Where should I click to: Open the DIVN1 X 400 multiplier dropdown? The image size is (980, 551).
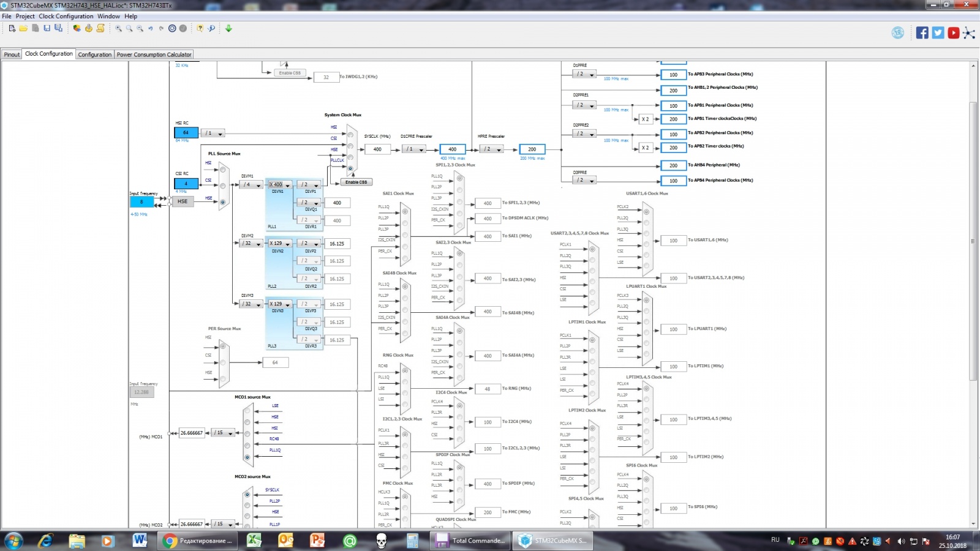(x=280, y=184)
